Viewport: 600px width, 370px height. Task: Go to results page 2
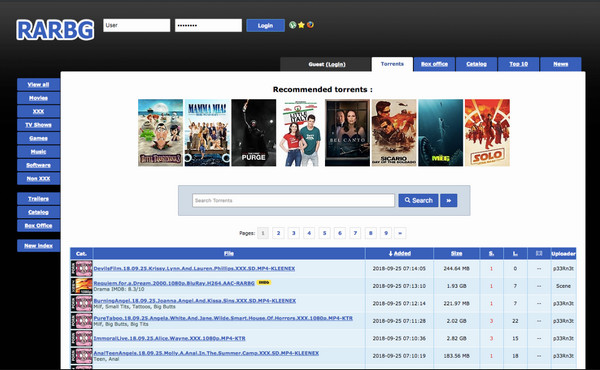(278, 233)
